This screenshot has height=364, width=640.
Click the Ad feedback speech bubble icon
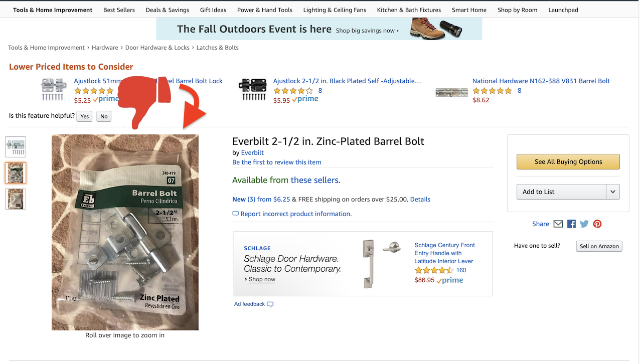point(270,304)
